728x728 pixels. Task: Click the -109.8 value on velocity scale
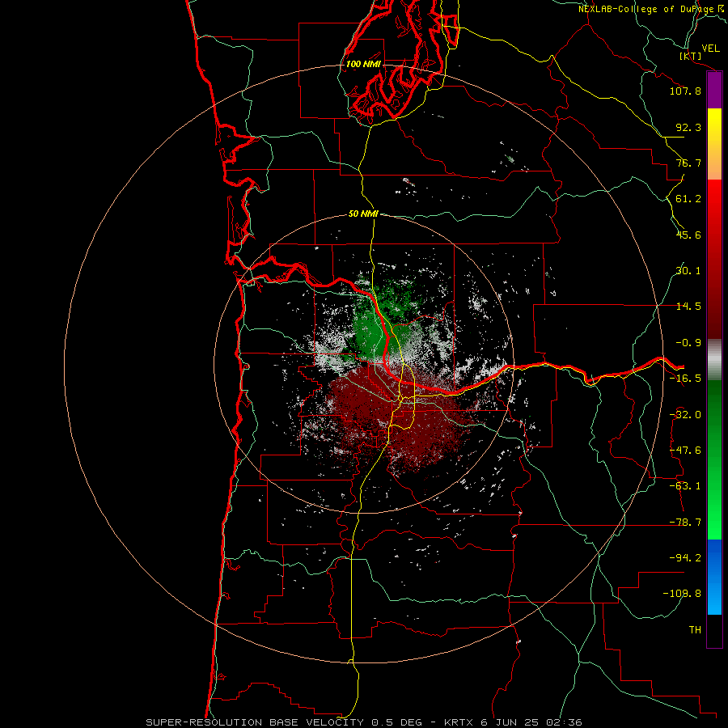tap(682, 594)
